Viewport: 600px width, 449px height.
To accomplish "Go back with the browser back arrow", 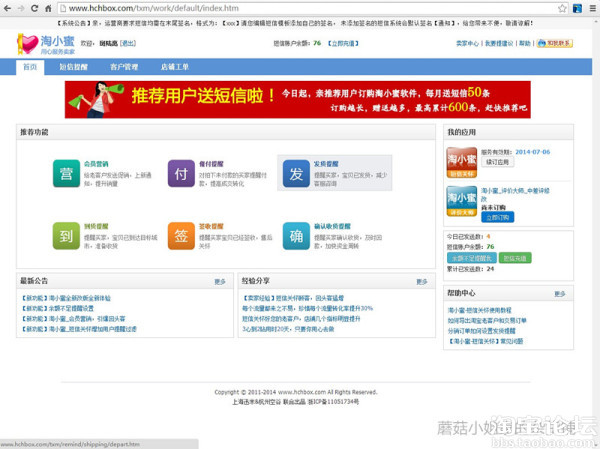I will pyautogui.click(x=7, y=8).
